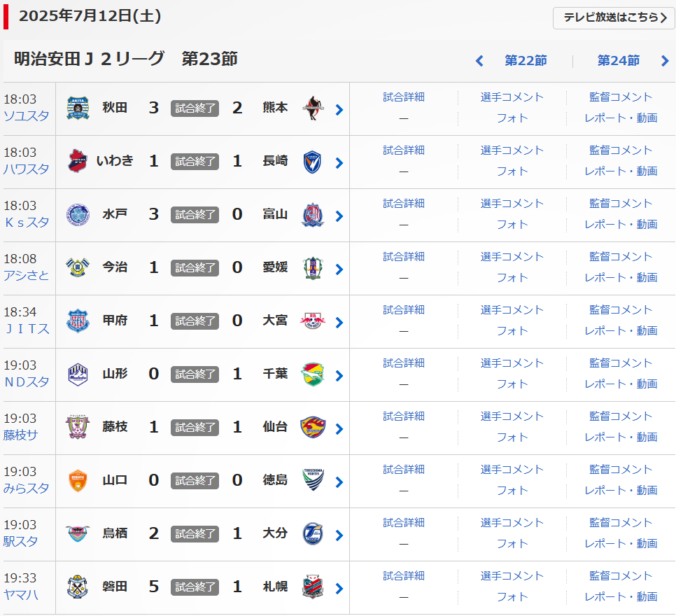Viewport: 676px width, 616px height.
Task: Click the Mito HollyHock crest icon
Action: 78,214
